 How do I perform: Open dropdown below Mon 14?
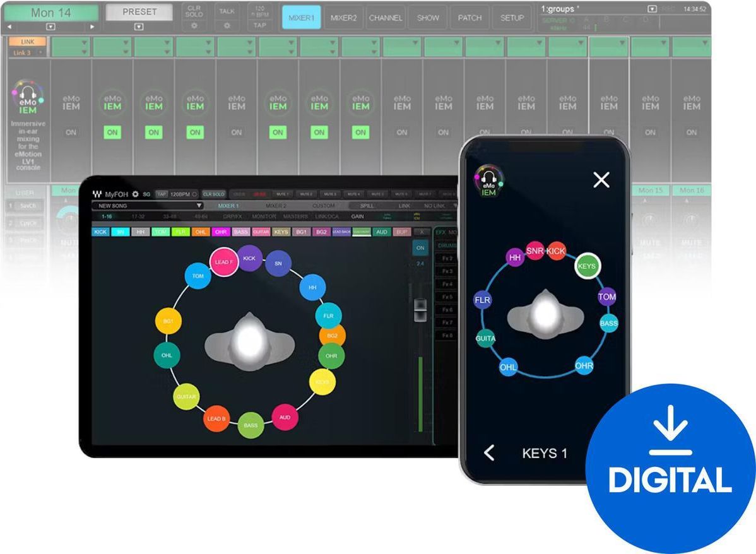click(x=51, y=27)
